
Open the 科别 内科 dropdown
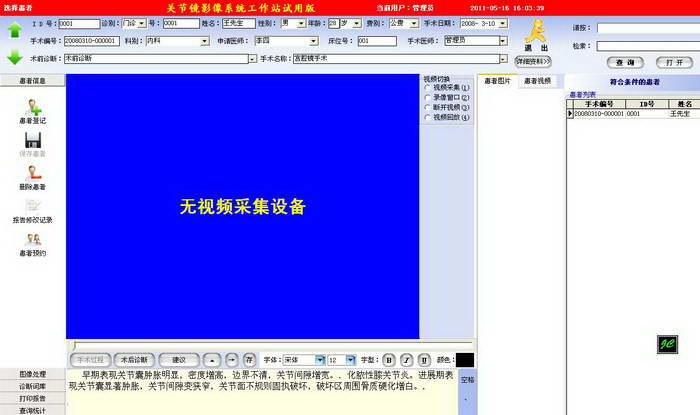[x=204, y=41]
